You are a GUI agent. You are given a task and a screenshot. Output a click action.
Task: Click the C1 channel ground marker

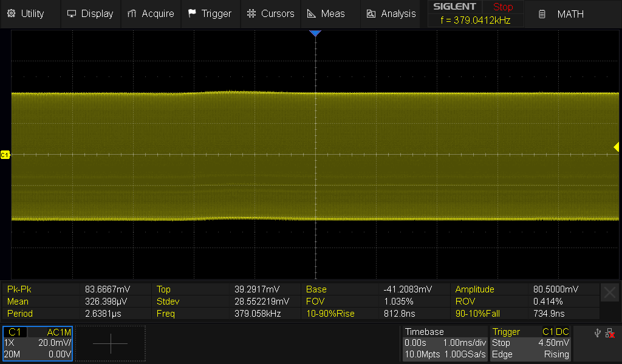(x=5, y=155)
